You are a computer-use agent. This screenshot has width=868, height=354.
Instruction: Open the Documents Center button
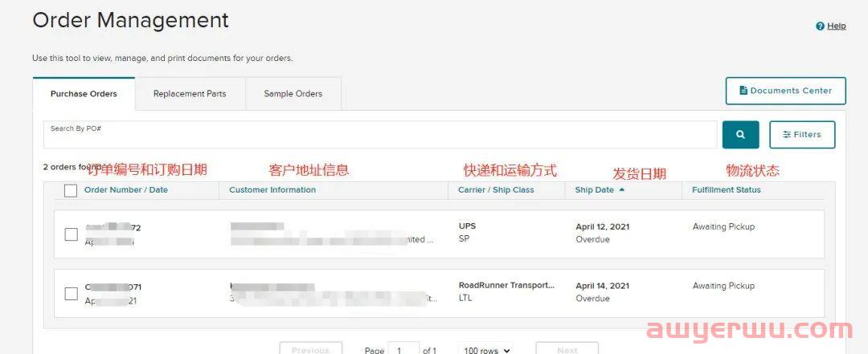coord(785,91)
